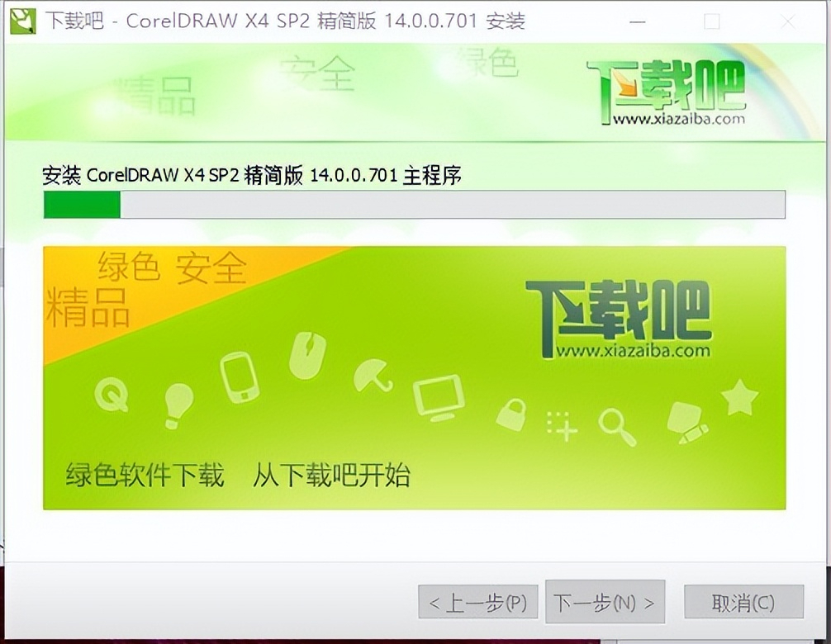Screen dimensions: 831x644
Task: Click the monitor icon in the advertisement
Action: point(439,398)
